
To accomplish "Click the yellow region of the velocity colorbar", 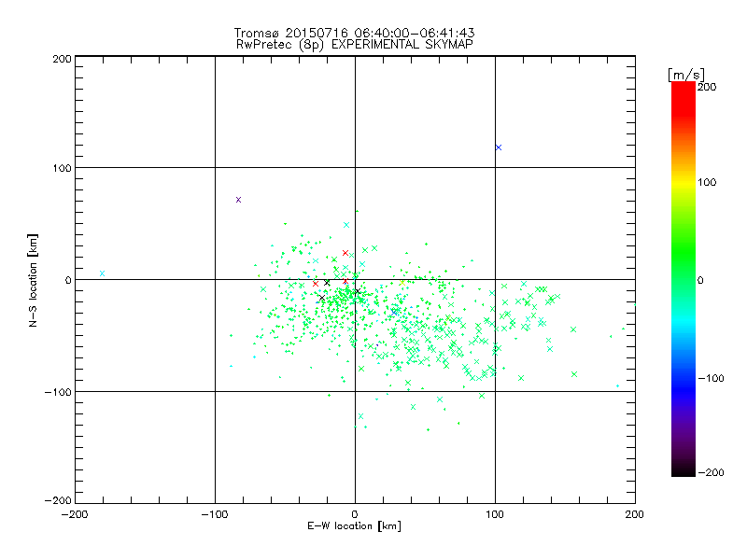I will click(x=684, y=183).
